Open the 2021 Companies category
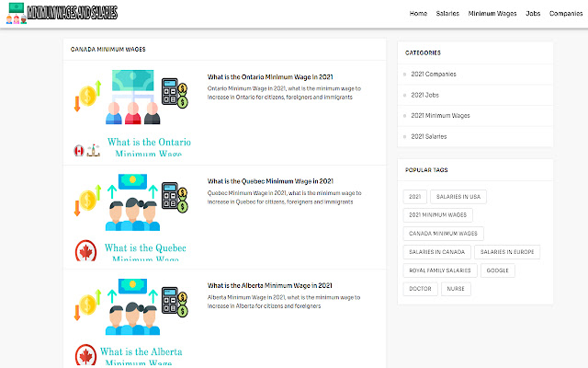 434,75
